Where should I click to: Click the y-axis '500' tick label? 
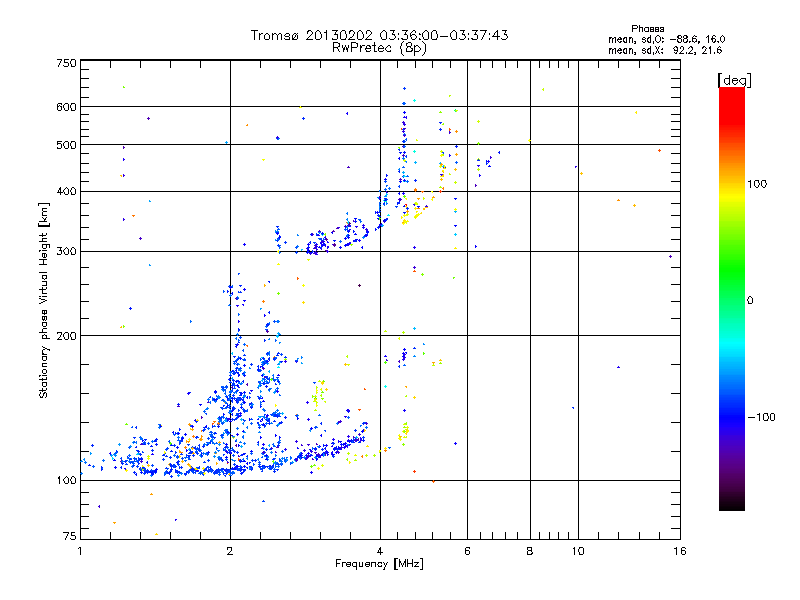(x=67, y=145)
